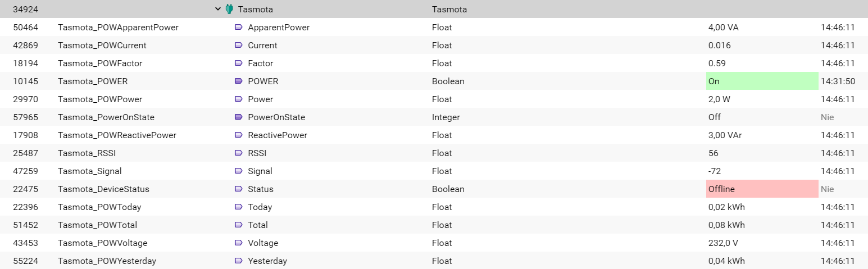The width and height of the screenshot is (868, 269).
Task: Click the variable icon beside RSSI
Action: pos(238,153)
